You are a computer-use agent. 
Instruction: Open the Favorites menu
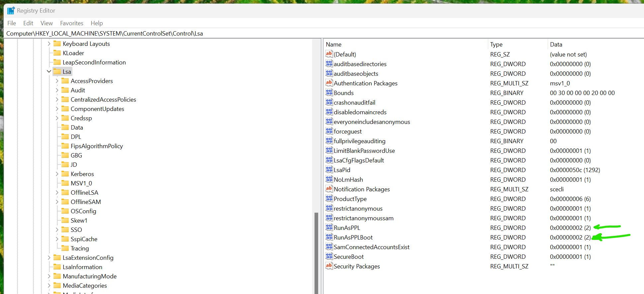click(x=72, y=23)
